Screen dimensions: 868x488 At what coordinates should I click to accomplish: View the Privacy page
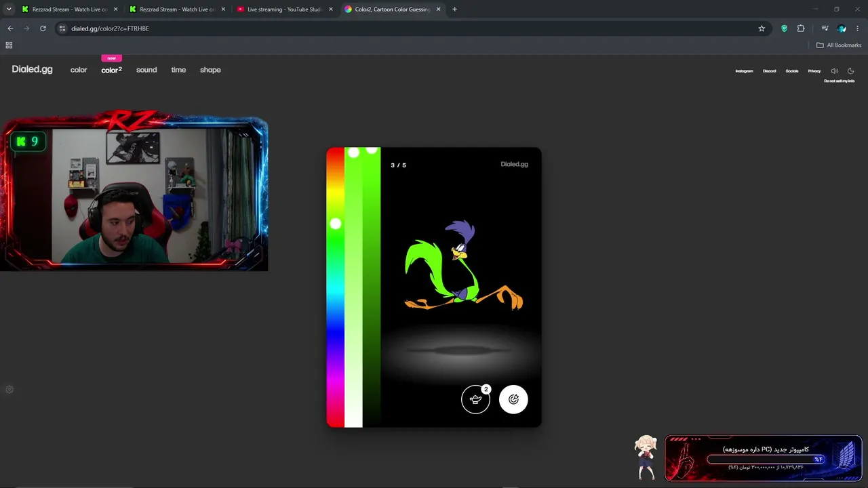814,71
